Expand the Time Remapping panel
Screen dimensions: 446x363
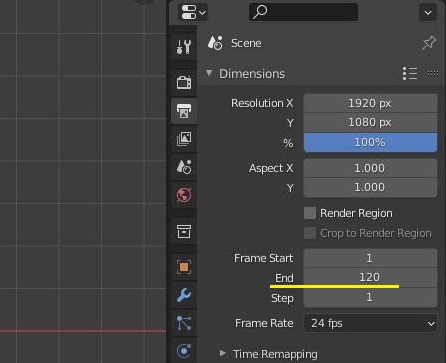click(223, 353)
